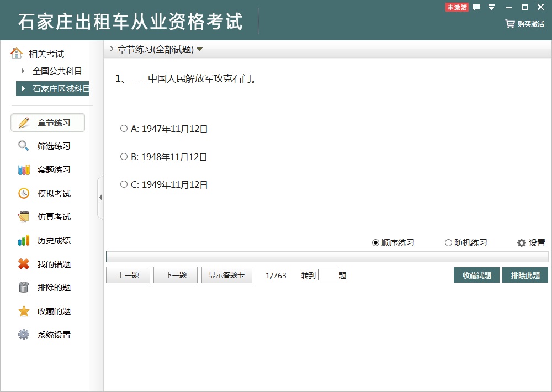Open the 章节练习(全部试题) dropdown arrow

click(200, 49)
